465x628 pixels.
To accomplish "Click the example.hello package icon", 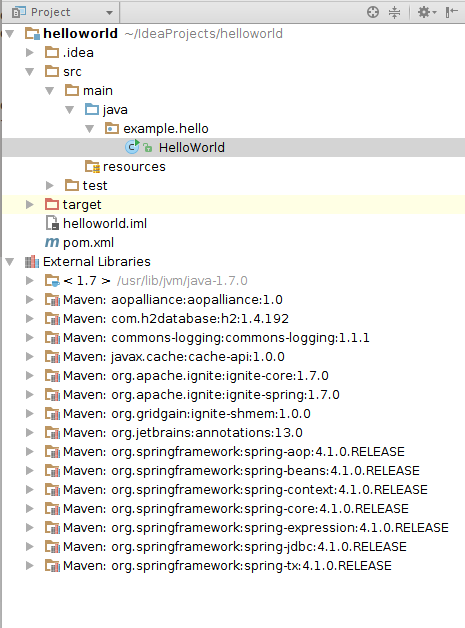I will 112,129.
